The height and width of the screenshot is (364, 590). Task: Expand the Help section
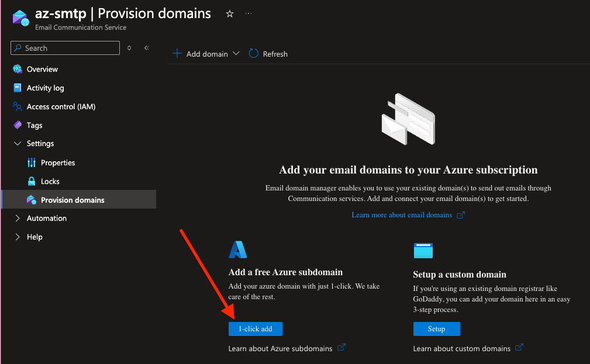(x=17, y=237)
